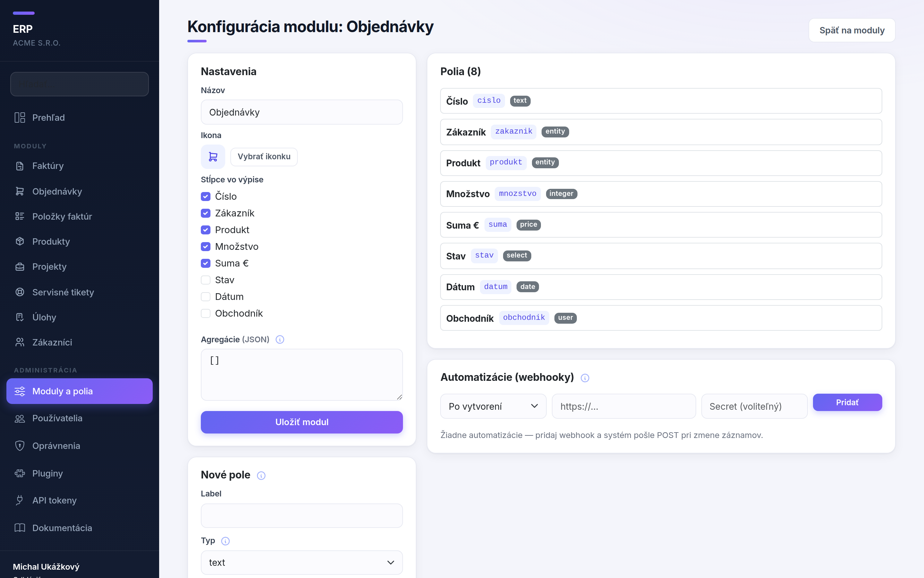Image resolution: width=924 pixels, height=578 pixels.
Task: Click the https:// webhook URL field
Action: coord(624,406)
